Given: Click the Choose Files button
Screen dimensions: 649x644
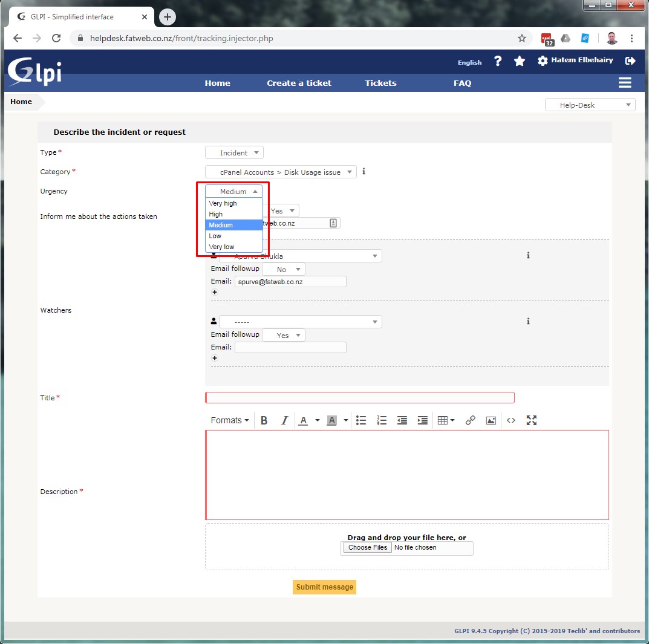Looking at the screenshot, I should point(368,547).
